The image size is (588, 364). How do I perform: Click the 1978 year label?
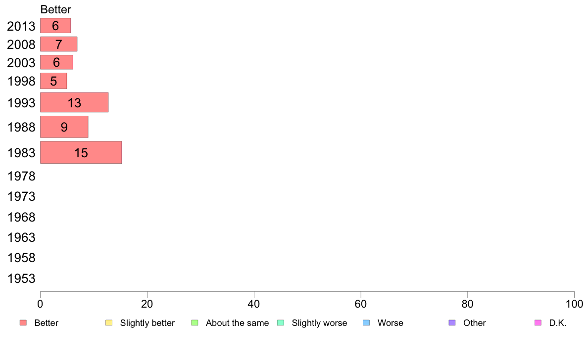click(x=21, y=176)
